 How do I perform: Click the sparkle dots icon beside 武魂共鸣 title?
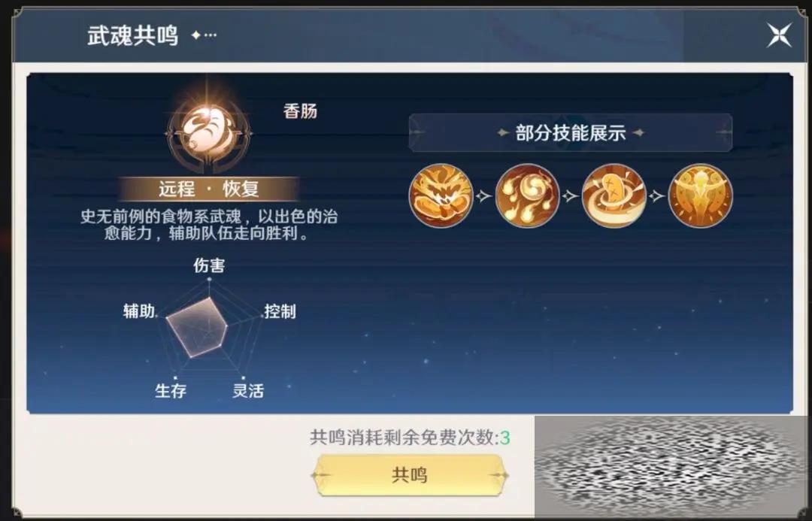(x=204, y=35)
